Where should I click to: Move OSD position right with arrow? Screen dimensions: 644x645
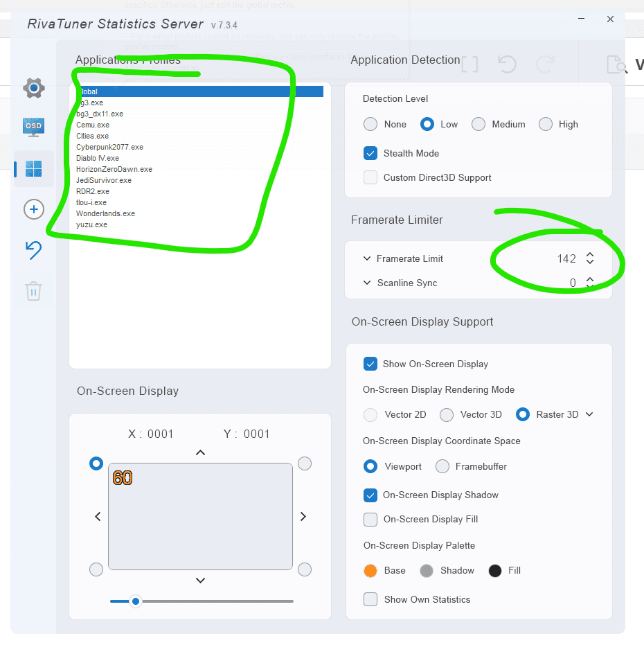coord(303,516)
